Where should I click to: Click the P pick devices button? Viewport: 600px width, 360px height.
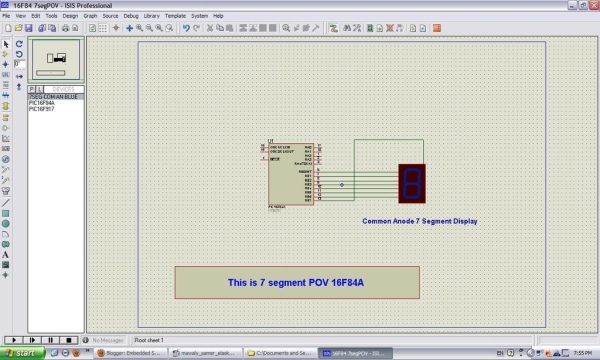pos(32,89)
